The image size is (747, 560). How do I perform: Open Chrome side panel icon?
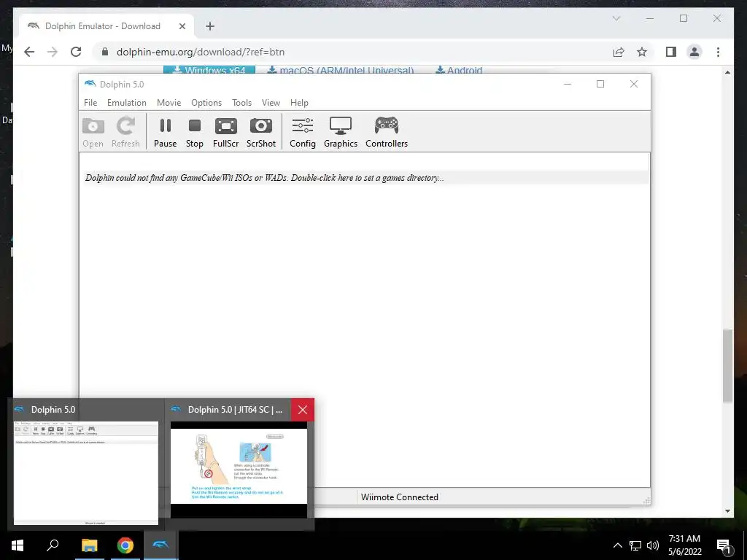[671, 52]
